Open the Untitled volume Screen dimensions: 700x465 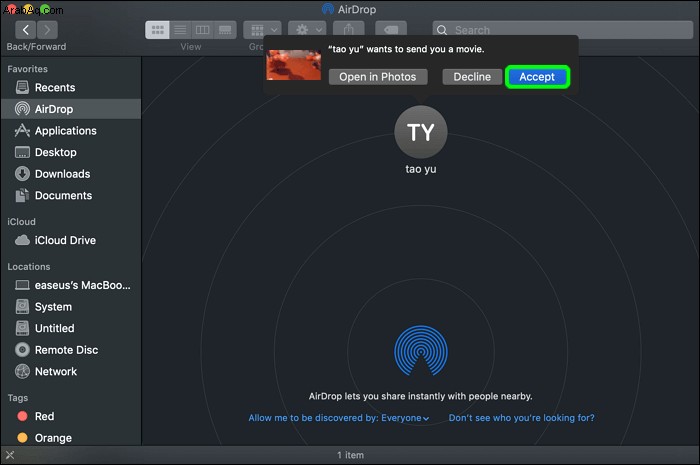pyautogui.click(x=71, y=328)
